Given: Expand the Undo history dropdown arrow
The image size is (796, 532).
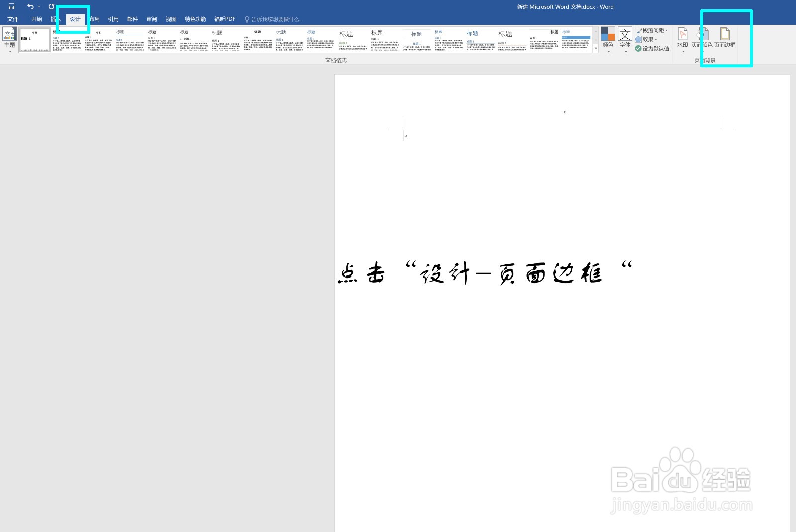Looking at the screenshot, I should tap(39, 6).
